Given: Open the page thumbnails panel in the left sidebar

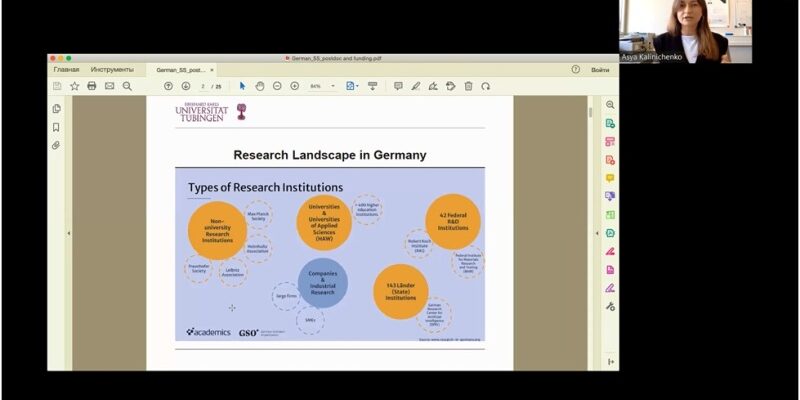Looking at the screenshot, I should point(56,109).
